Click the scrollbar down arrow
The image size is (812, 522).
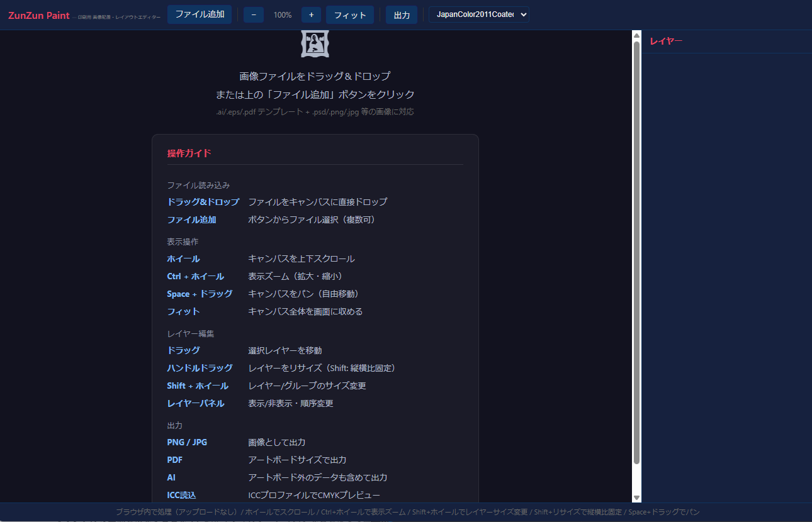(x=636, y=497)
